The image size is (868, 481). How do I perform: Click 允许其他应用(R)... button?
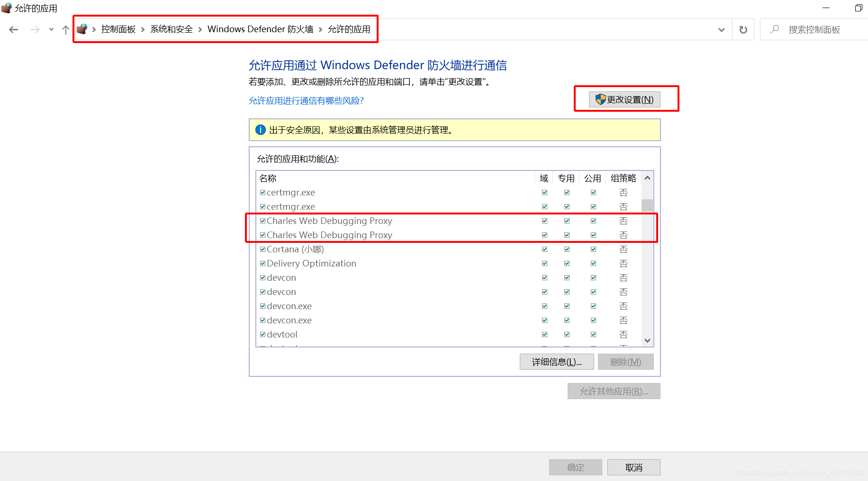click(x=614, y=392)
